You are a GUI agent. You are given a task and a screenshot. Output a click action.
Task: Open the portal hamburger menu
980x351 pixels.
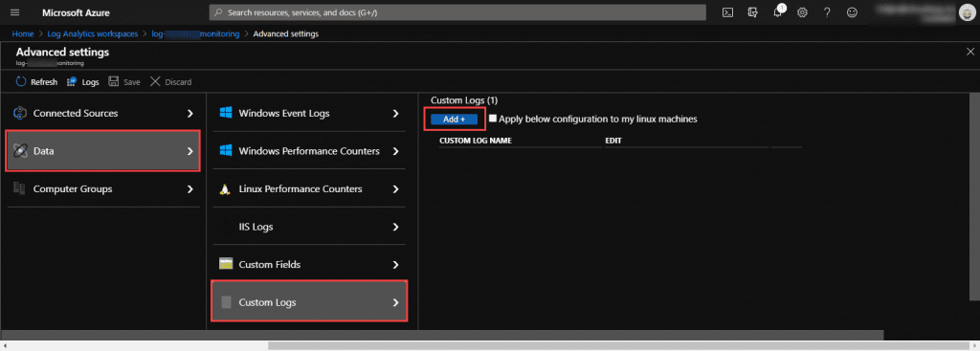pos(15,12)
